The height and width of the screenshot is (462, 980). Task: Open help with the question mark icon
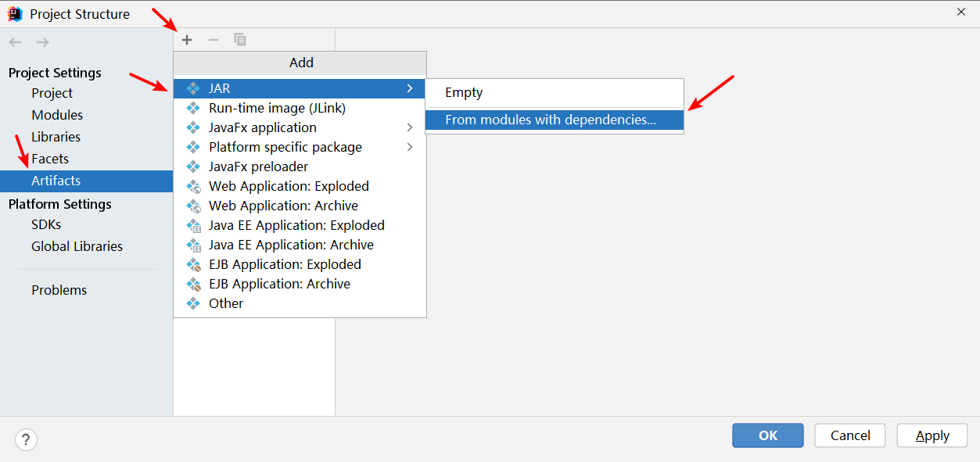pos(26,439)
